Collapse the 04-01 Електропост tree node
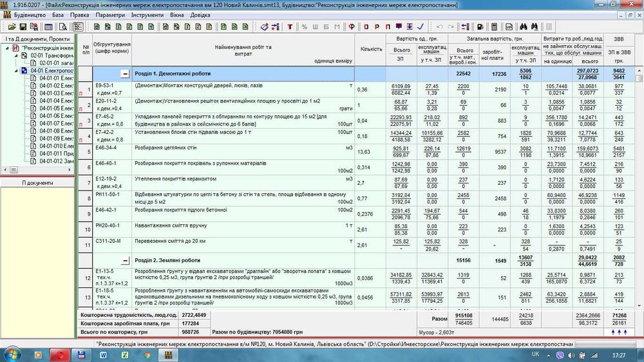Screen dimensions: 644x362 17,71
